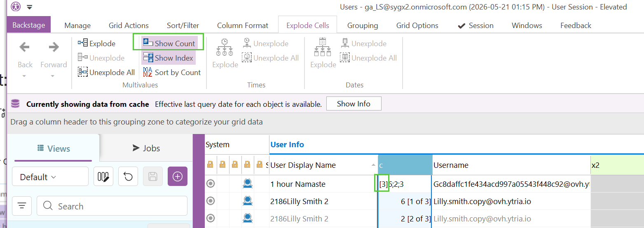Click the first lock icon in System header

(x=210, y=165)
